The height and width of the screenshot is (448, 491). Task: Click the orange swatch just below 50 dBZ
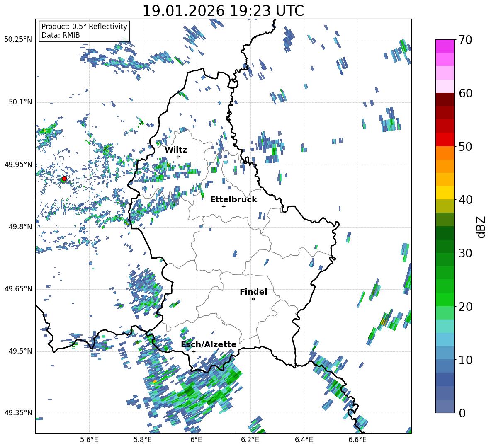[x=445, y=153]
